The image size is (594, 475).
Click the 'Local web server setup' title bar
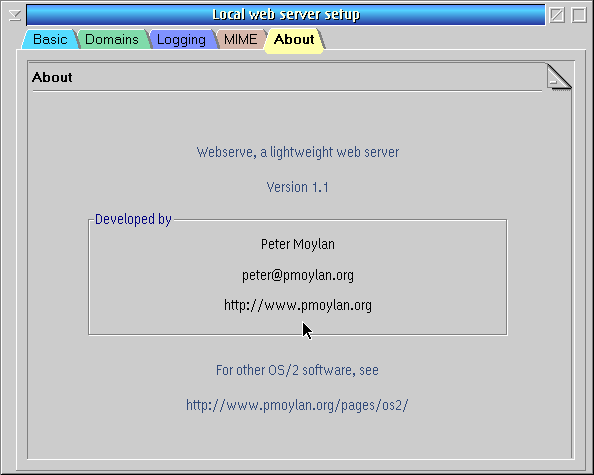tap(286, 15)
